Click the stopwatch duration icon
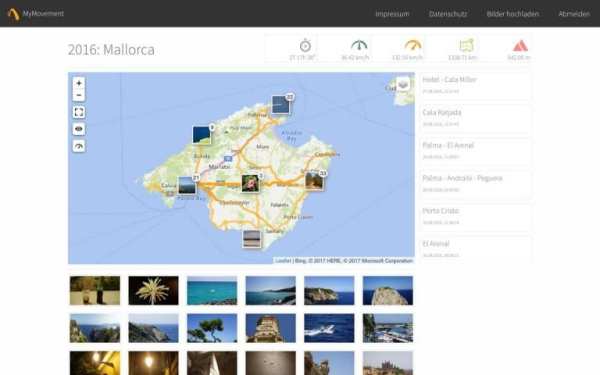 coord(305,46)
